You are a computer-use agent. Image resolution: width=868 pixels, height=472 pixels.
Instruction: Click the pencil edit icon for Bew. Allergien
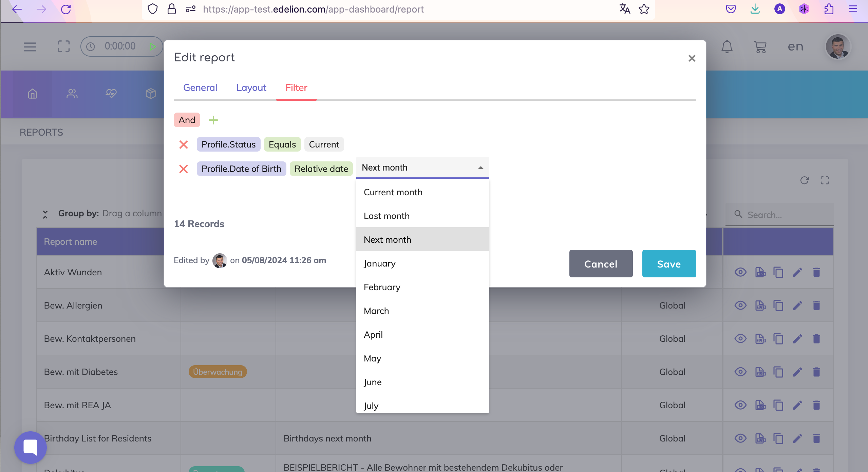tap(797, 306)
